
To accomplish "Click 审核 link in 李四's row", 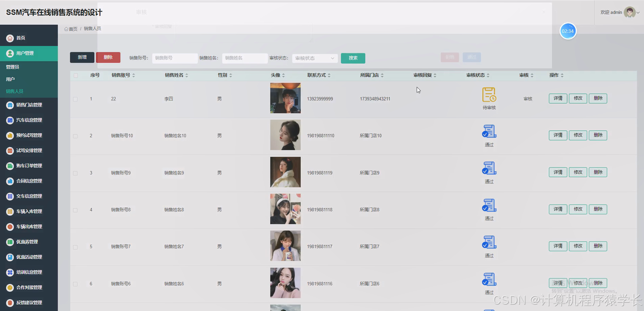I will 528,99.
